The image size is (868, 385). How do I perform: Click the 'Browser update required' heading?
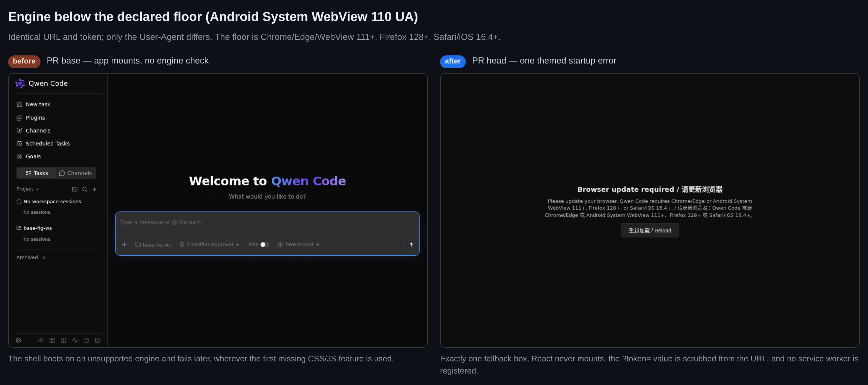pyautogui.click(x=650, y=189)
